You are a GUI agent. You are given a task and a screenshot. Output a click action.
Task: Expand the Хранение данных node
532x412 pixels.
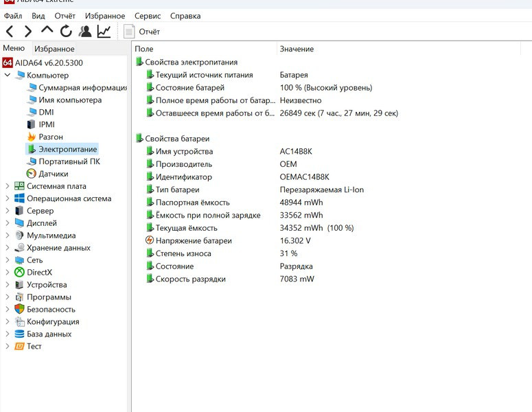coord(8,248)
